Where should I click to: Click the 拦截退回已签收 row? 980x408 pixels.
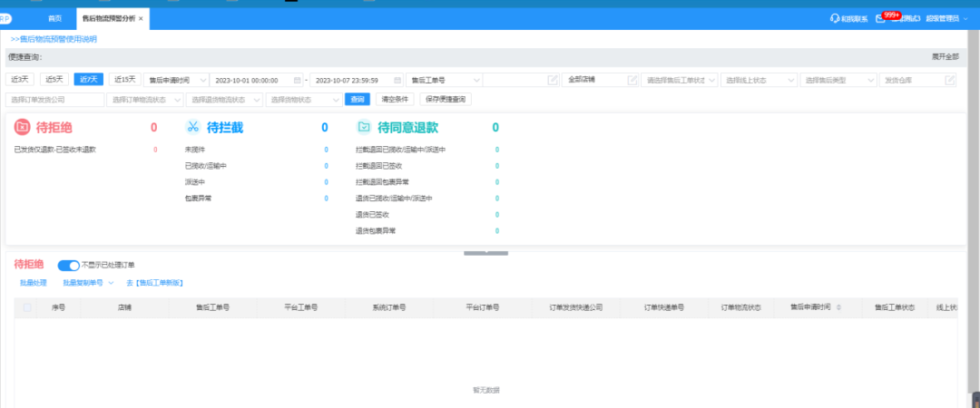[x=427, y=166]
